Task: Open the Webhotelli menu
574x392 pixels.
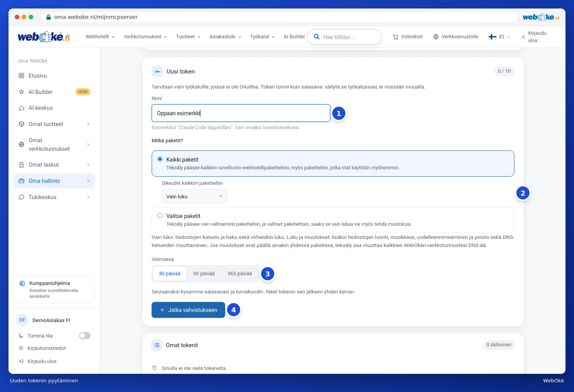Action: coord(100,37)
